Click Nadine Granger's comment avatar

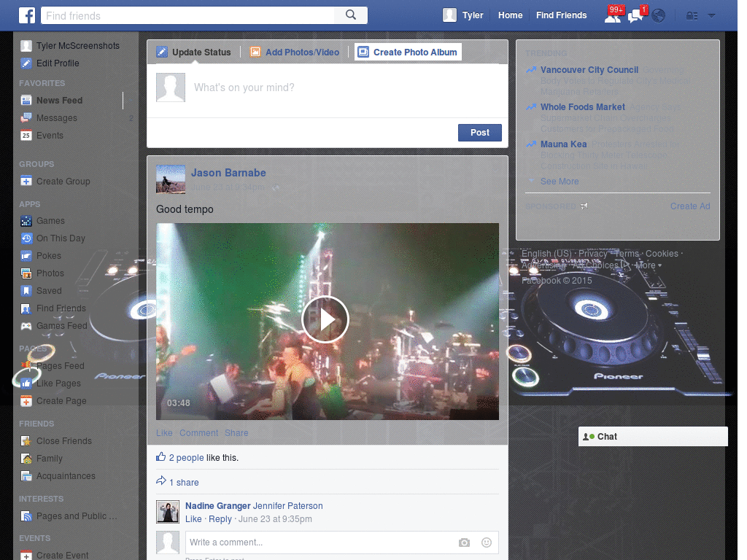[x=168, y=512]
